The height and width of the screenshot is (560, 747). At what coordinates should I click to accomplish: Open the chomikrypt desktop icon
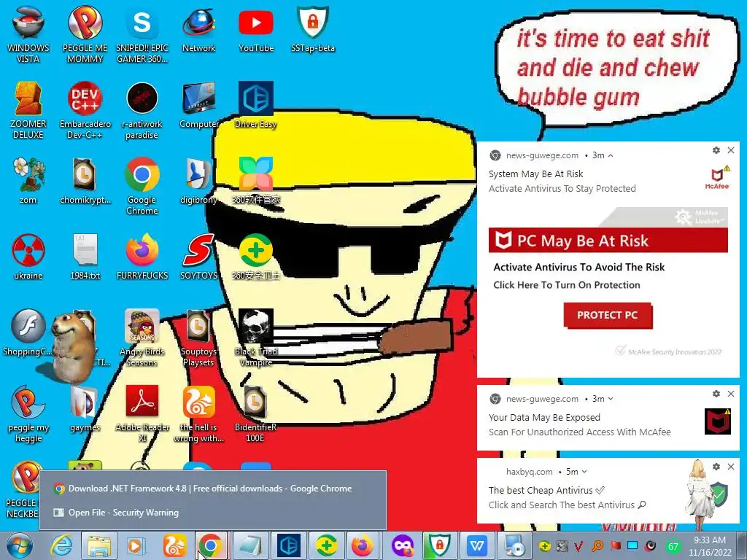click(85, 181)
